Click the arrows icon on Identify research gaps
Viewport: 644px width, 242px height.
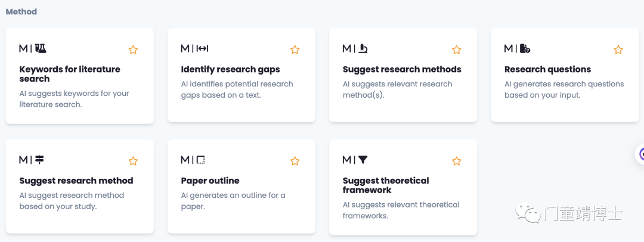tap(203, 48)
